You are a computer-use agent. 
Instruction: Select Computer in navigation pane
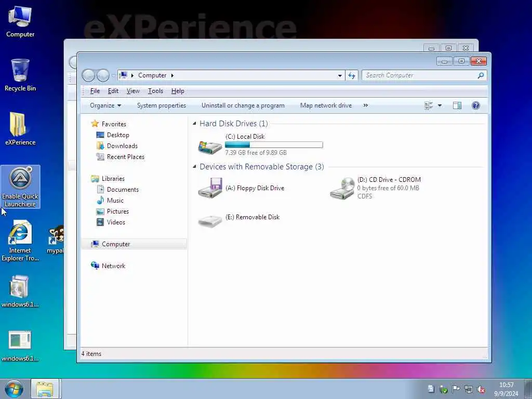coord(134,244)
